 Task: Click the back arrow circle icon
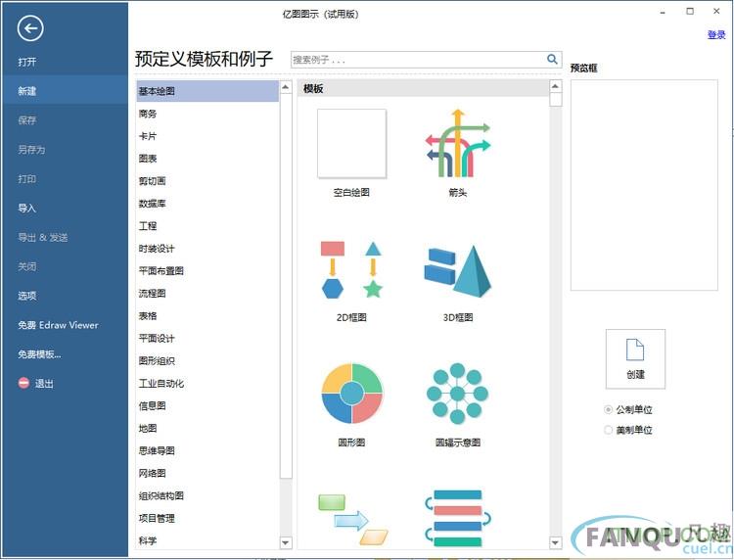click(30, 29)
